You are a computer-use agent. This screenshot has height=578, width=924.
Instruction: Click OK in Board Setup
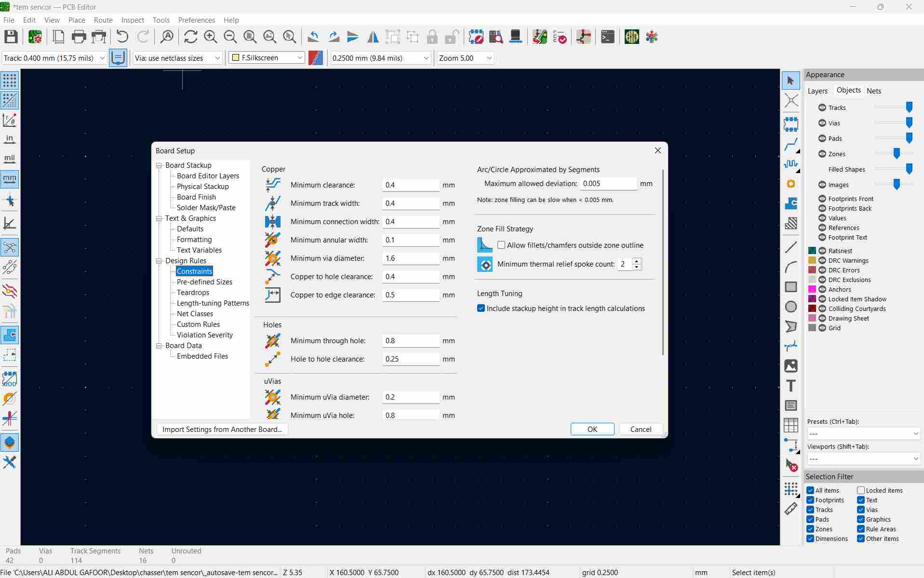[x=592, y=429]
